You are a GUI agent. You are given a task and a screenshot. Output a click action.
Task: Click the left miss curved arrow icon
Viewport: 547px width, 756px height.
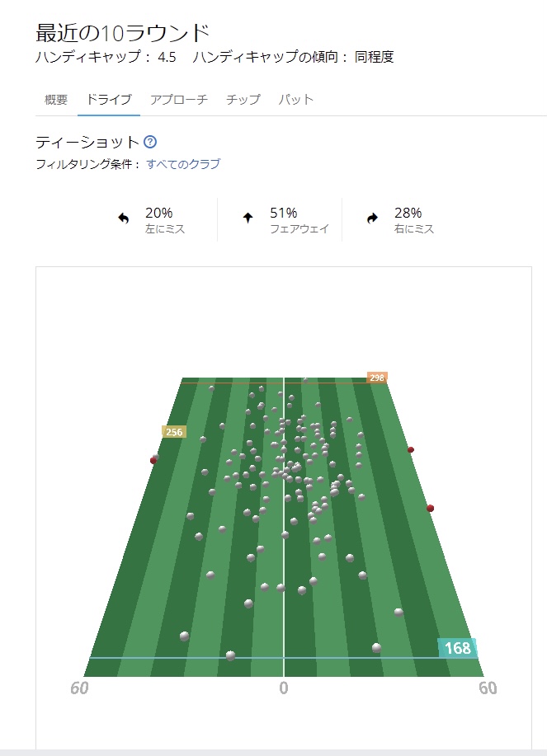tap(124, 219)
